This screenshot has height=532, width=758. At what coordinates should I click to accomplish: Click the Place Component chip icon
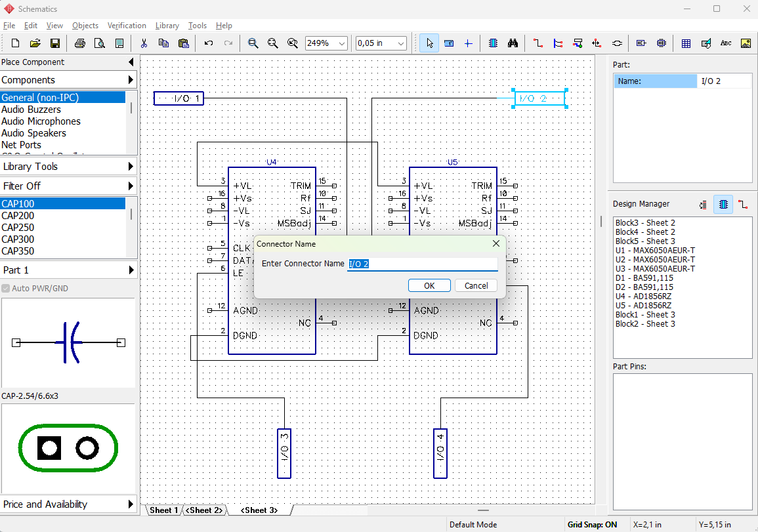coord(493,43)
